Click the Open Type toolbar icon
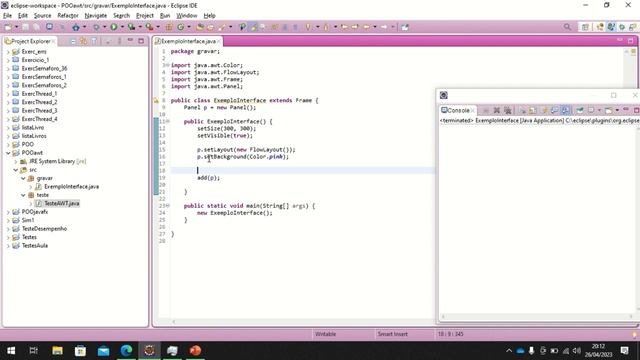 pyautogui.click(x=200, y=27)
